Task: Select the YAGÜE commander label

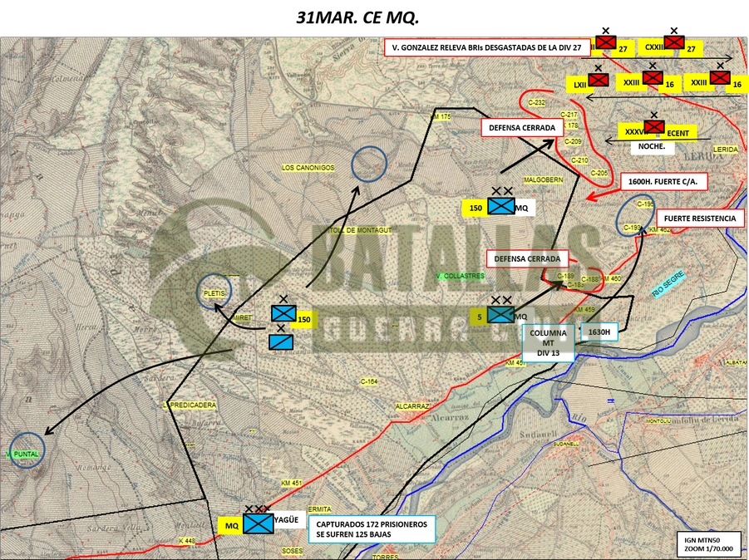Action: pos(287,520)
